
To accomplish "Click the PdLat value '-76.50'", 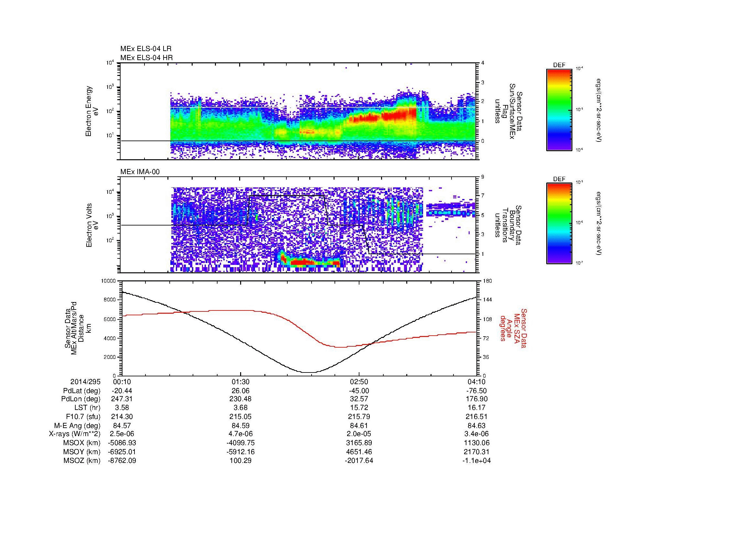I will point(476,391).
